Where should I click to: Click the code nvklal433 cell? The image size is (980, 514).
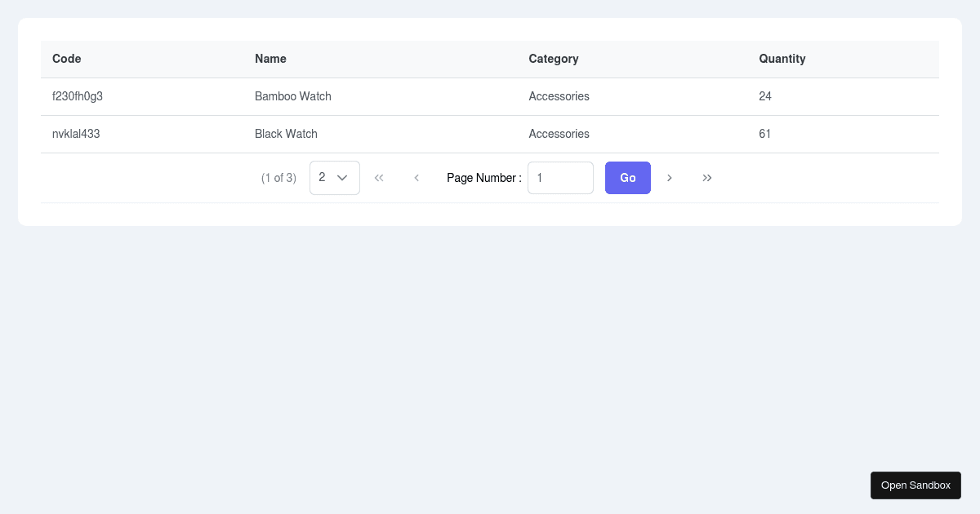click(76, 134)
